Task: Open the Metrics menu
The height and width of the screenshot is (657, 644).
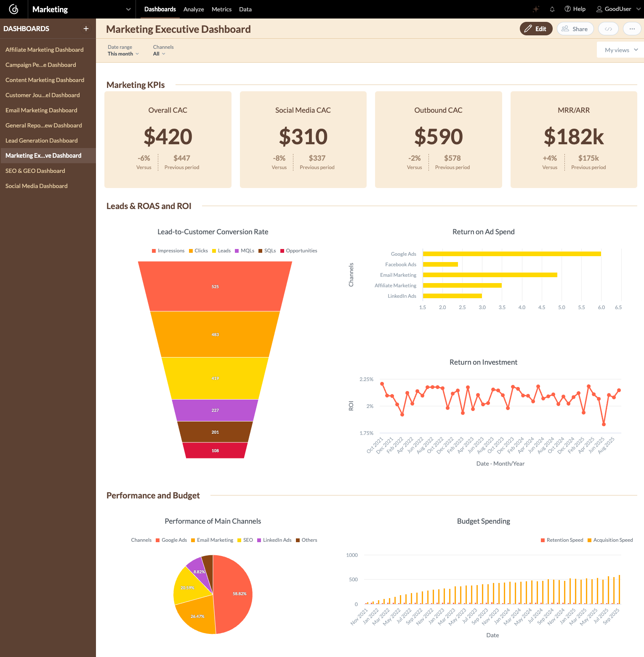Action: point(221,9)
